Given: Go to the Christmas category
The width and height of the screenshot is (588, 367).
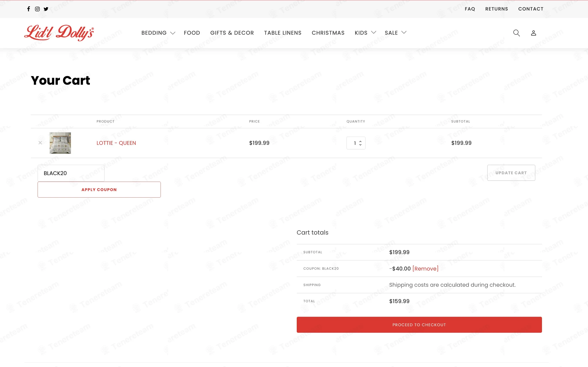Looking at the screenshot, I should pyautogui.click(x=328, y=33).
